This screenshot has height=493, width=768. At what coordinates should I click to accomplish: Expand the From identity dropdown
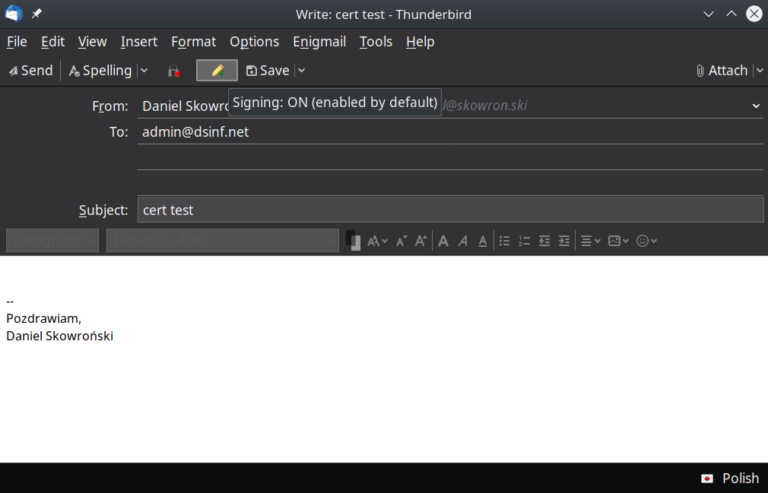pyautogui.click(x=756, y=106)
